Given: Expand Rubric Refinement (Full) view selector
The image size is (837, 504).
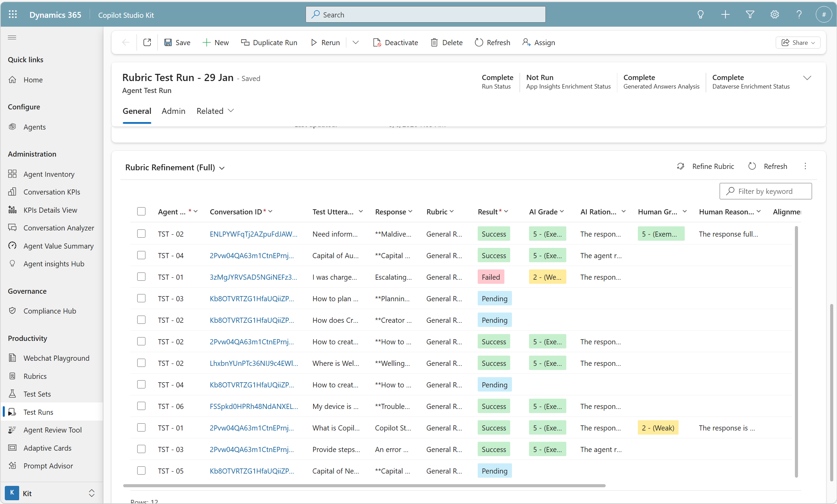Looking at the screenshot, I should pos(222,168).
